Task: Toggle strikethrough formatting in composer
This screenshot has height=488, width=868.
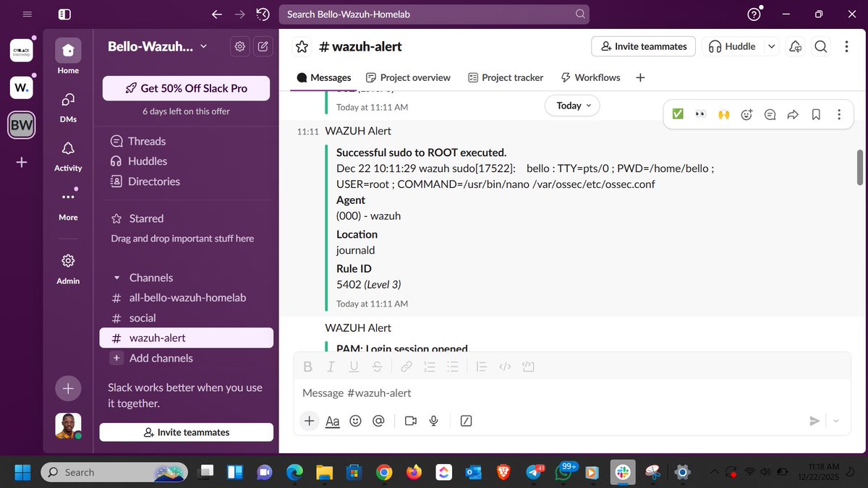Action: coord(377,367)
